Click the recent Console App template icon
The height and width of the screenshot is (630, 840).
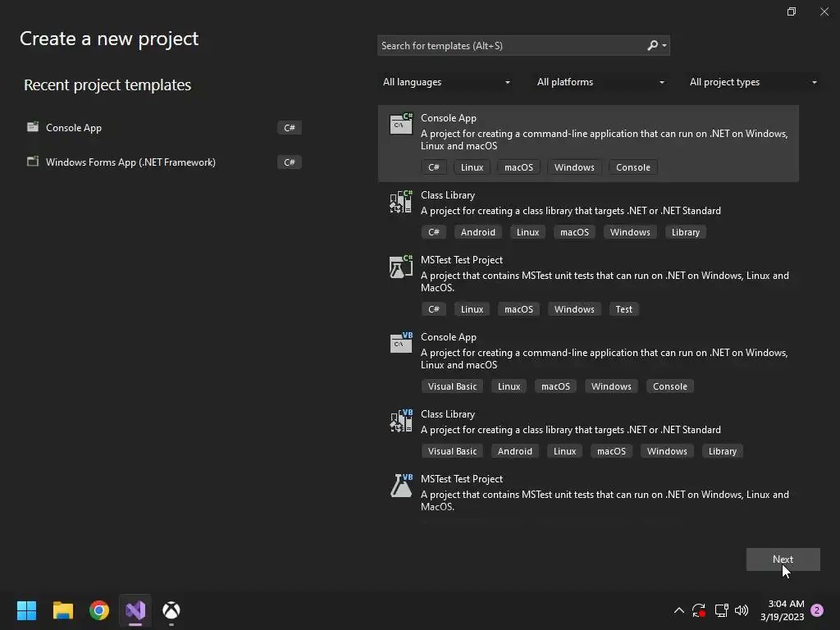[x=33, y=127]
